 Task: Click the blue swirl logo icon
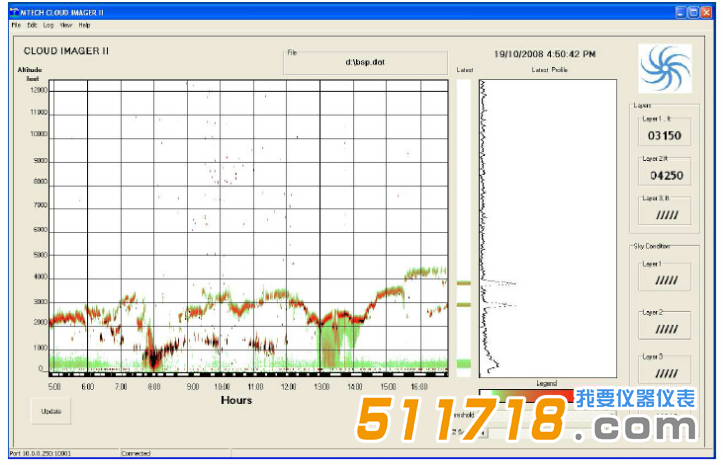(665, 68)
